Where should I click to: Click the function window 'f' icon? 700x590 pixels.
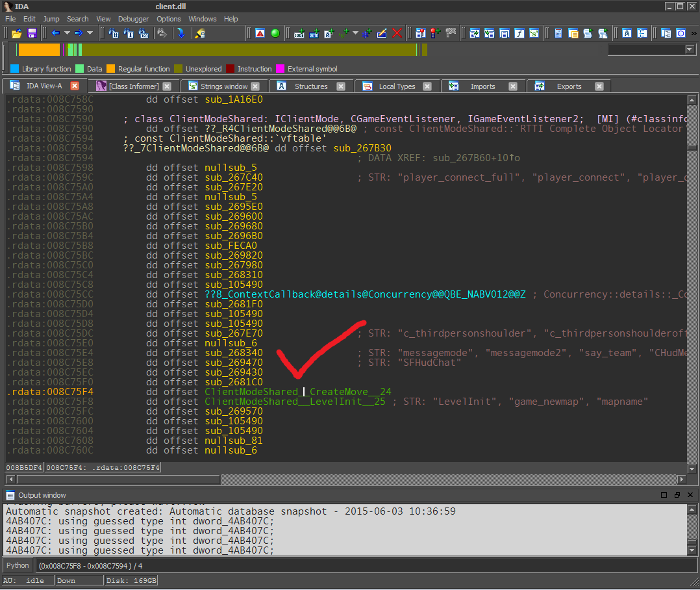click(x=519, y=34)
